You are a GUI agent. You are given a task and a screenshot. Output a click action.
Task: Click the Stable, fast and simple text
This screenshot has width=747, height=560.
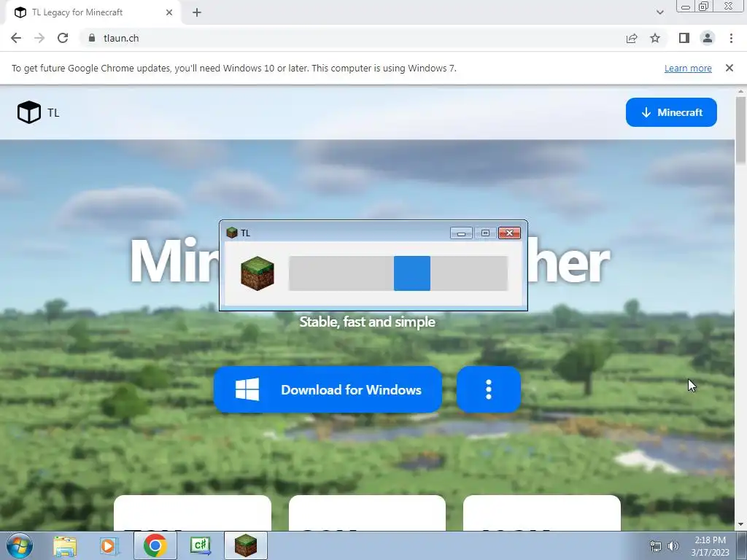[368, 322]
